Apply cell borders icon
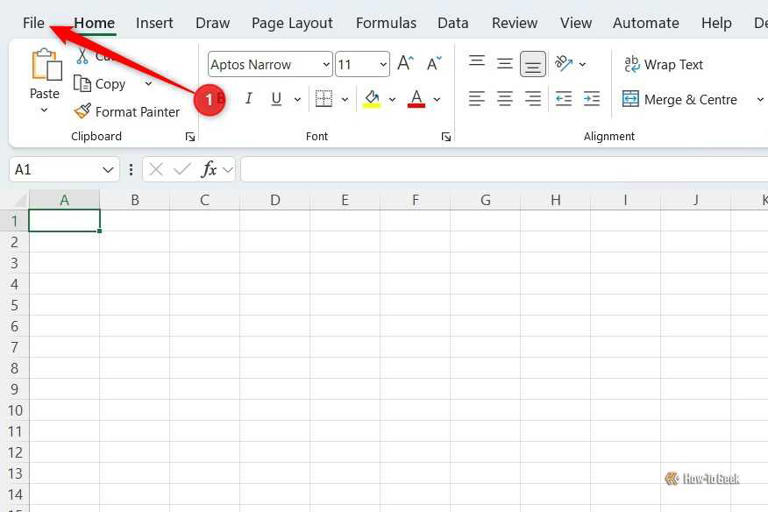Image resolution: width=768 pixels, height=512 pixels. tap(323, 98)
